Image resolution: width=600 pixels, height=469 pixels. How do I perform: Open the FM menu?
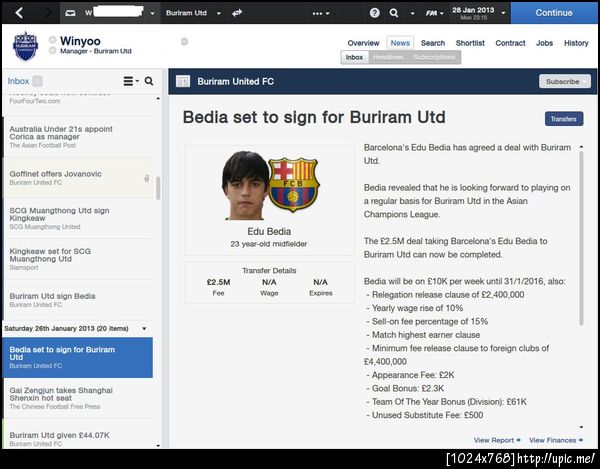pos(434,13)
